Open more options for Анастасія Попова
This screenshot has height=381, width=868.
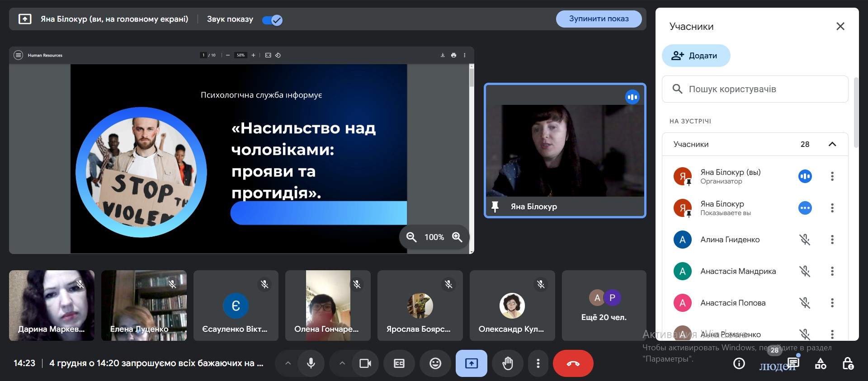coord(832,303)
